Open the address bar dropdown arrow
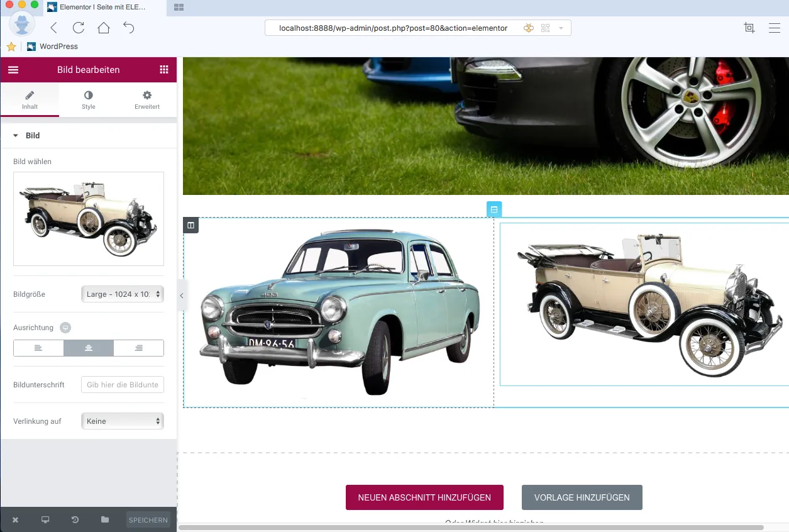 (561, 28)
